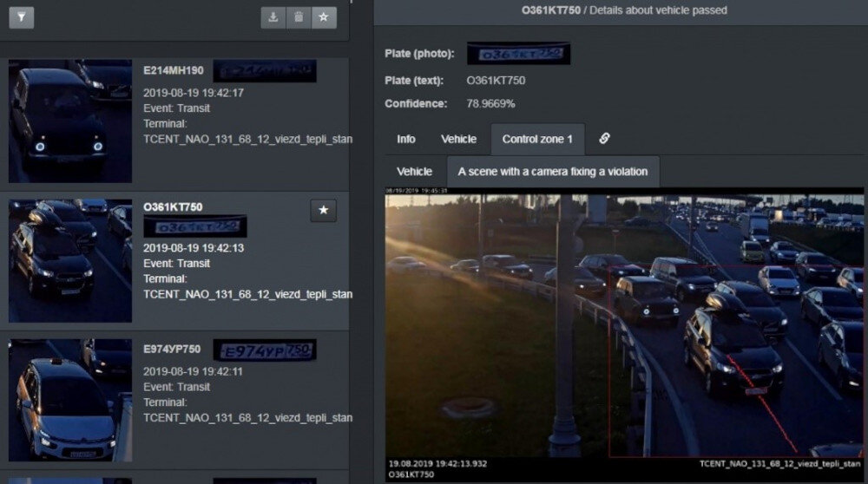Click the plate photo in O361KT750 list record

click(194, 226)
